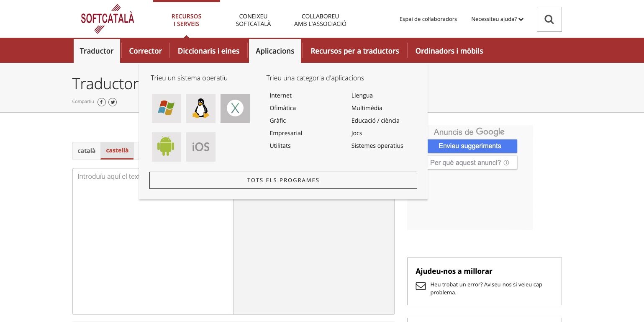Choose the iOS system icon

pos(201,147)
